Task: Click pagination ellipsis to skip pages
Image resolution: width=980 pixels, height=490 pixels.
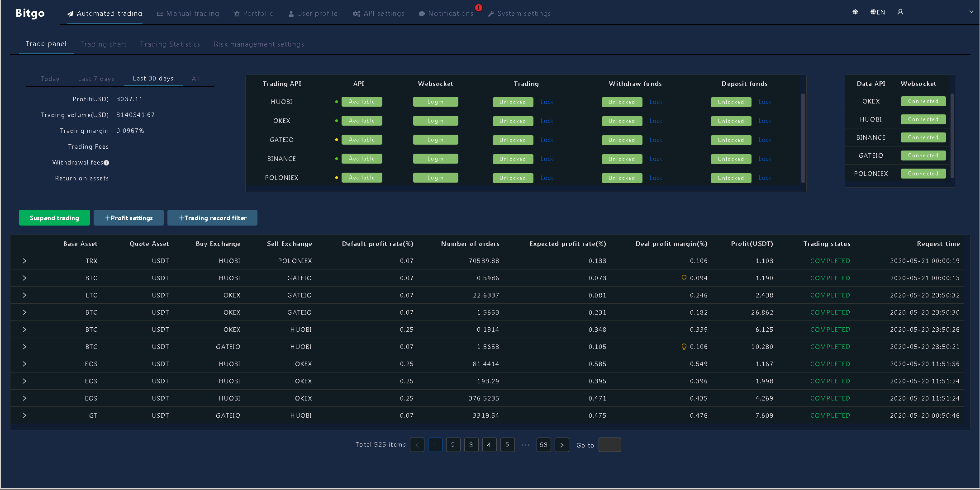Action: click(x=525, y=445)
